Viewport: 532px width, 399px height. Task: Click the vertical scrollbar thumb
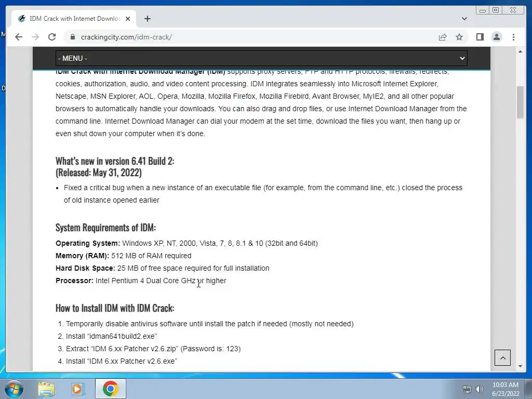click(520, 102)
